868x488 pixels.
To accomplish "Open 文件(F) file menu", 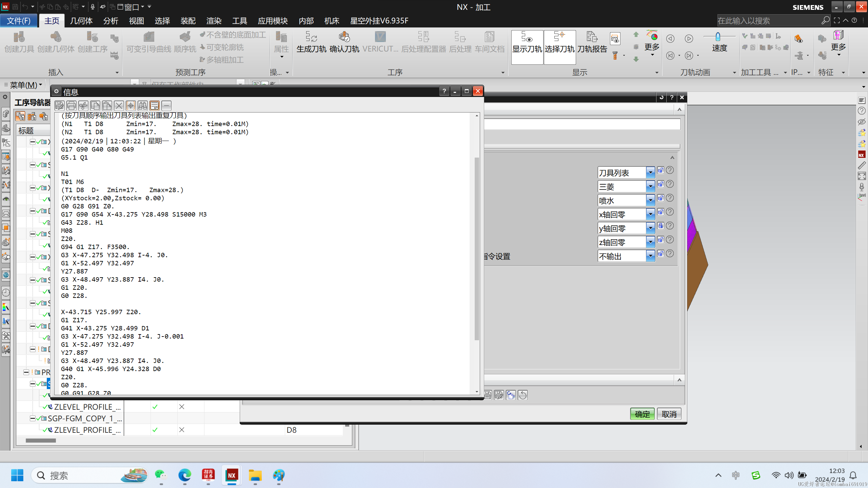I will 19,21.
